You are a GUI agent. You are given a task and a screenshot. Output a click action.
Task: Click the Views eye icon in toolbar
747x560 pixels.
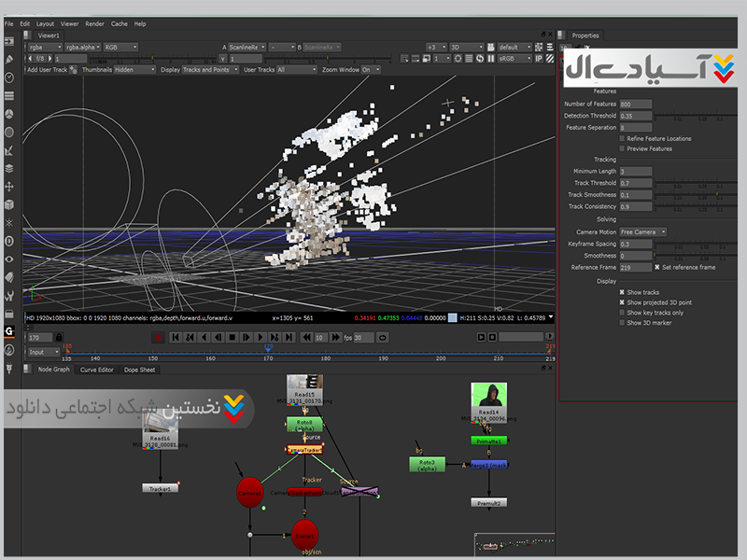(8, 259)
